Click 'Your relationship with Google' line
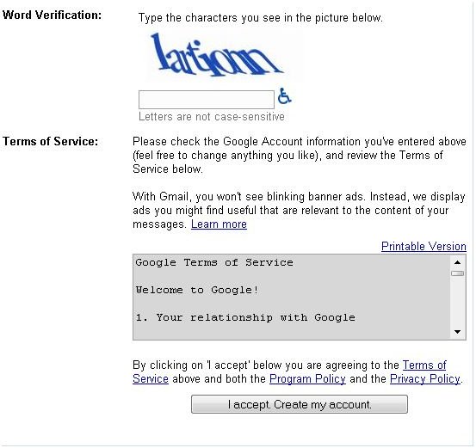476x448 pixels. tap(256, 317)
